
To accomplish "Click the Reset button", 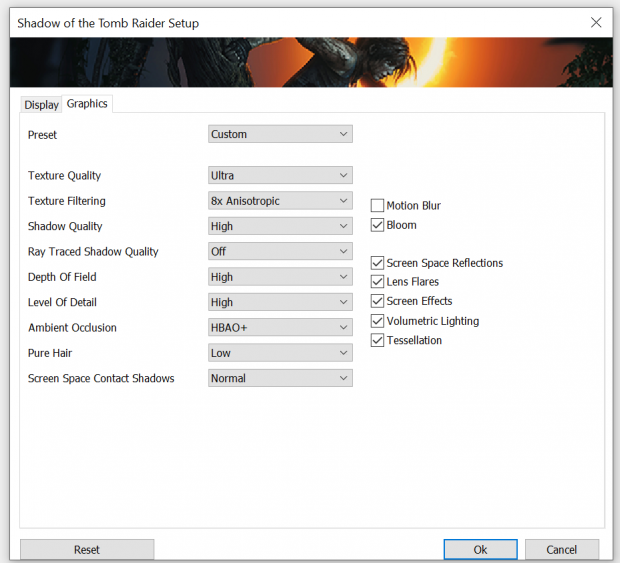I will coord(87,549).
